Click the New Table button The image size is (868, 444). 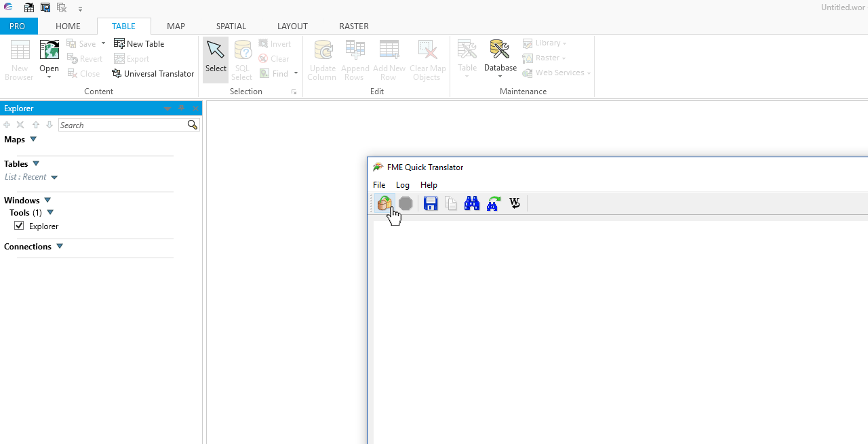[139, 43]
